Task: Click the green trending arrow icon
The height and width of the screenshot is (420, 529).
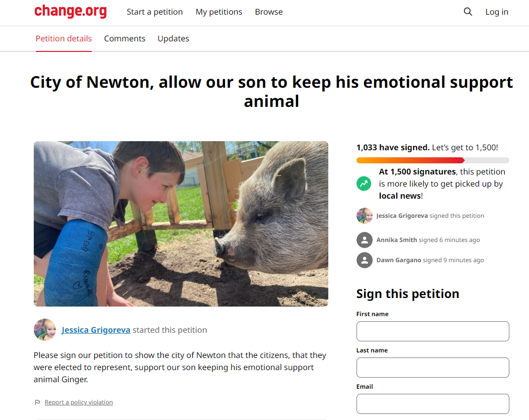Action: pyautogui.click(x=364, y=184)
